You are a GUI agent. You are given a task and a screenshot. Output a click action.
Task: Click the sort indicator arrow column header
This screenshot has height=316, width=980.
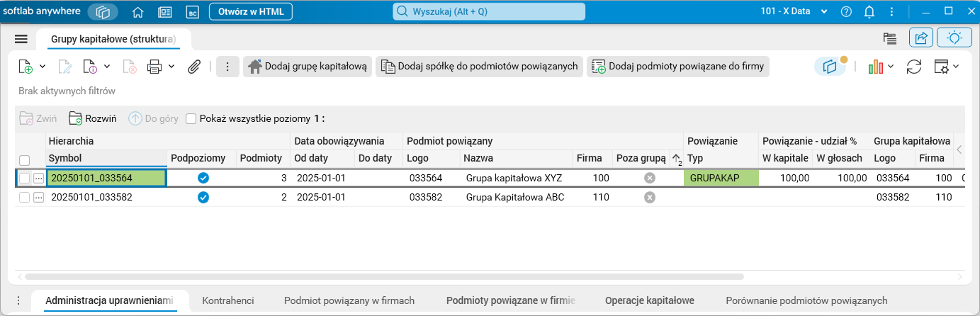[x=676, y=159]
